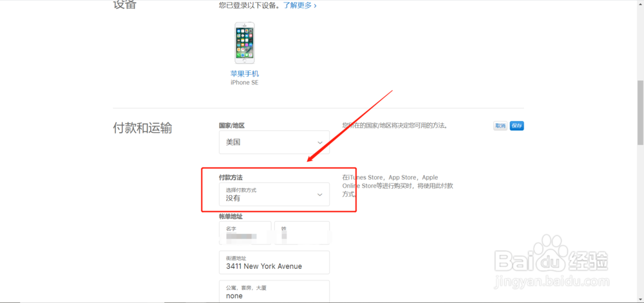Edit the 公寓，套房，大厦 field
Image resolution: width=644 pixels, height=303 pixels.
pos(274,291)
